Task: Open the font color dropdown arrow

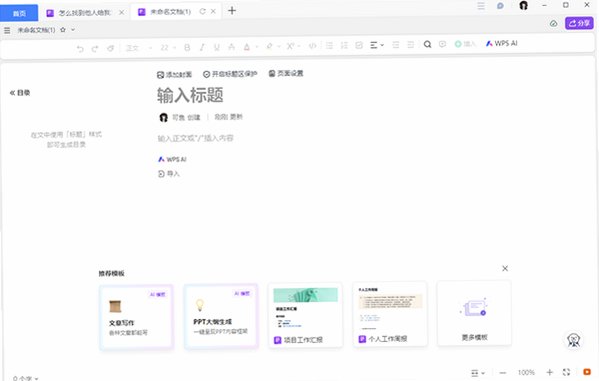Action: click(257, 47)
